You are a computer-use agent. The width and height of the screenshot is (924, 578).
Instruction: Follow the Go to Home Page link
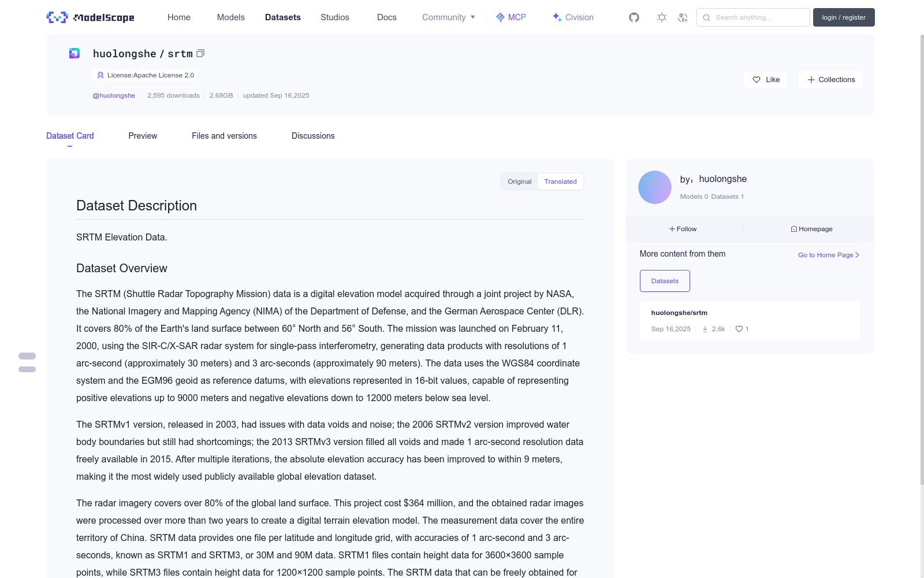[829, 255]
